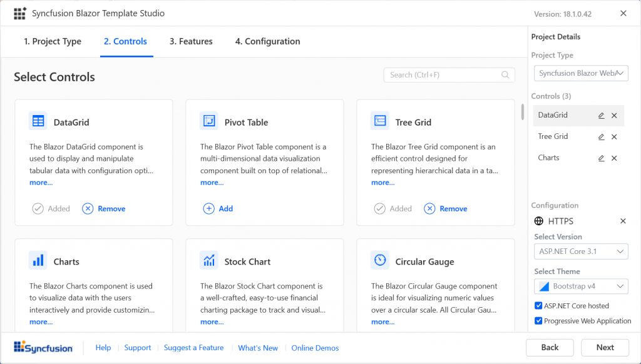The height and width of the screenshot is (364, 641).
Task: Switch to the Features tab
Action: click(192, 41)
